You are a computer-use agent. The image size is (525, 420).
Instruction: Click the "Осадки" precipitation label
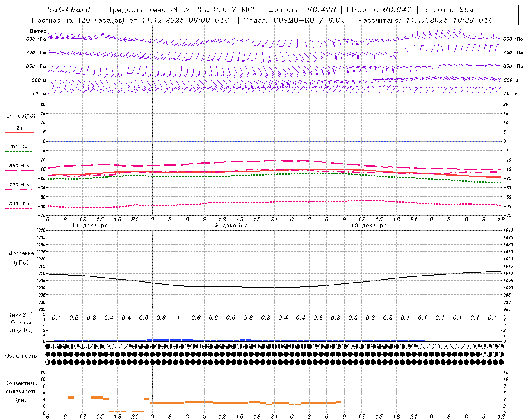[x=21, y=322]
